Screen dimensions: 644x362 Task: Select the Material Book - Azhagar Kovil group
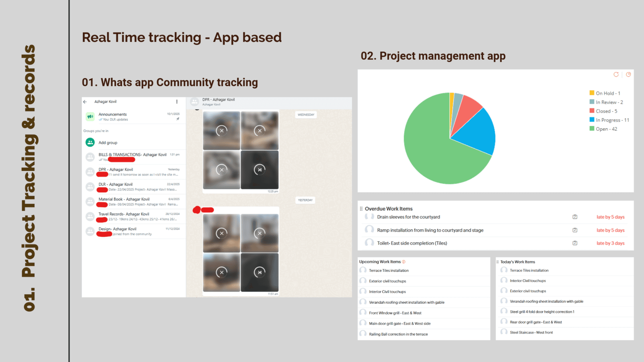click(x=124, y=199)
